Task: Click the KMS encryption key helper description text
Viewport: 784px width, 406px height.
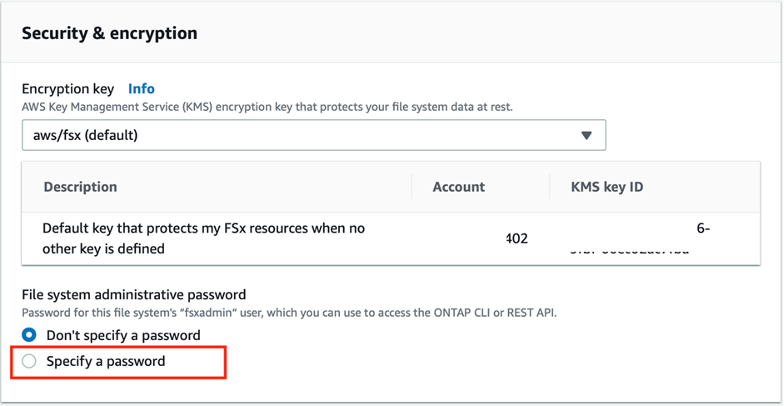Action: click(267, 106)
